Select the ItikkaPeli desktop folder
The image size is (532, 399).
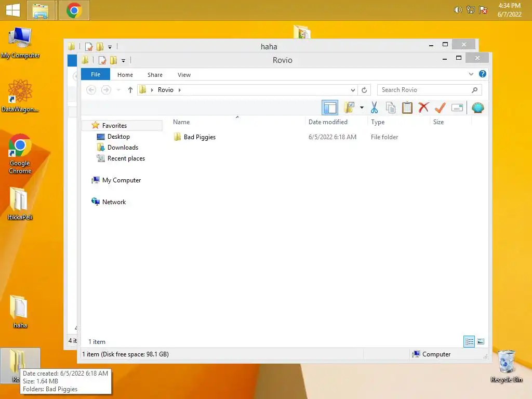pos(20,204)
